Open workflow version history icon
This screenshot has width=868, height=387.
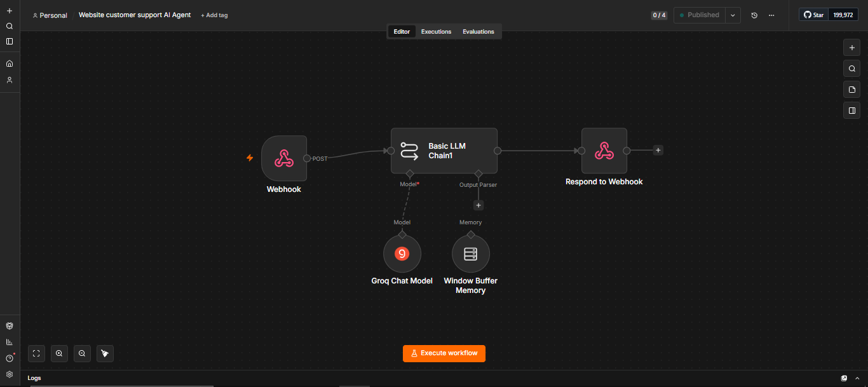tap(754, 15)
